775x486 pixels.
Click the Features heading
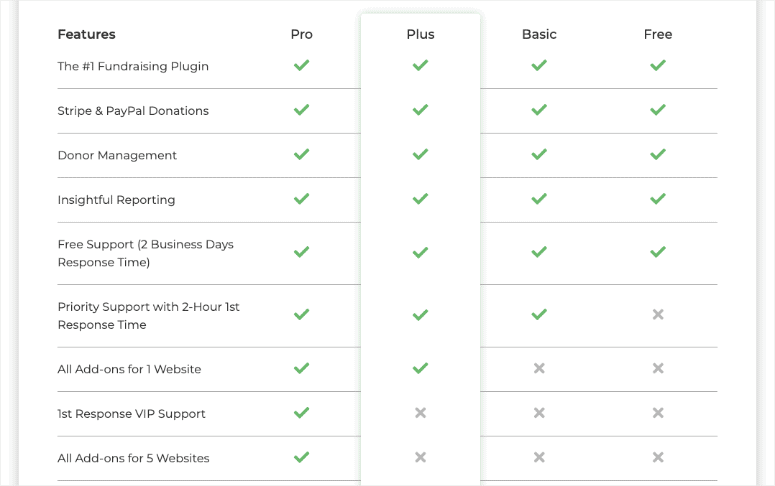click(86, 34)
